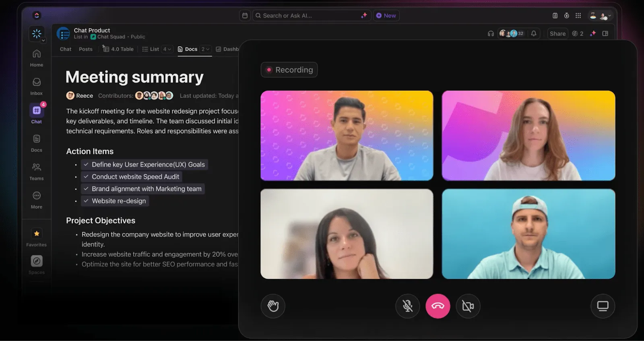Open Inbox in the sidebar
This screenshot has height=341, width=644.
click(x=37, y=87)
